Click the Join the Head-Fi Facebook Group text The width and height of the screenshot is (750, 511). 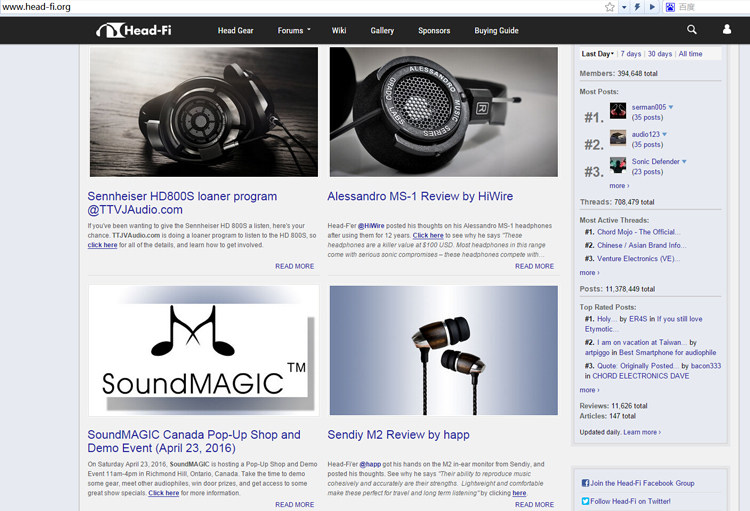642,483
